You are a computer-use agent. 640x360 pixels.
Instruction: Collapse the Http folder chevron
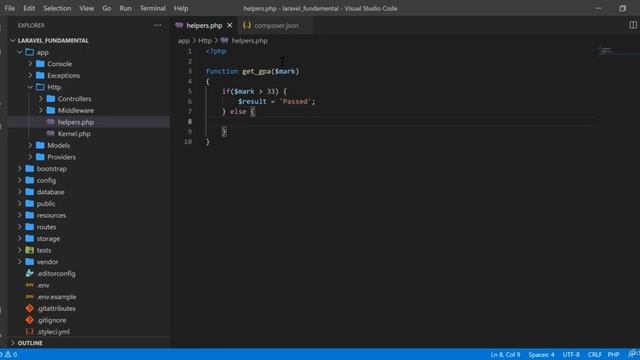30,87
